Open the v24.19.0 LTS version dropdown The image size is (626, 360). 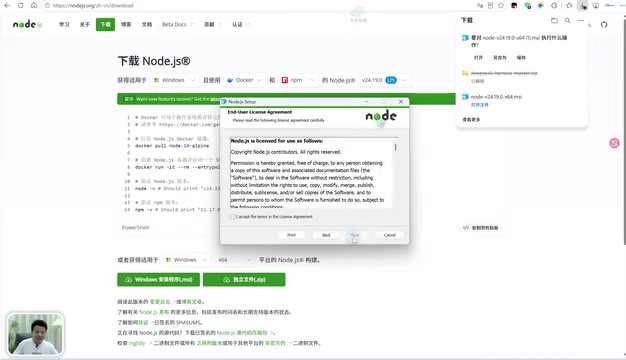click(x=384, y=80)
